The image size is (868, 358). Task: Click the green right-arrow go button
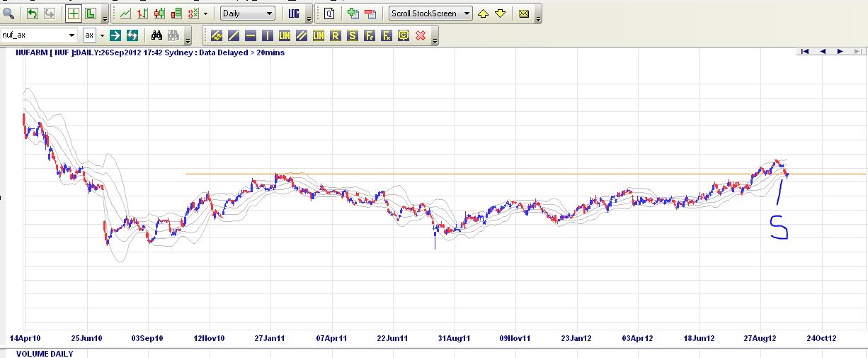[115, 35]
